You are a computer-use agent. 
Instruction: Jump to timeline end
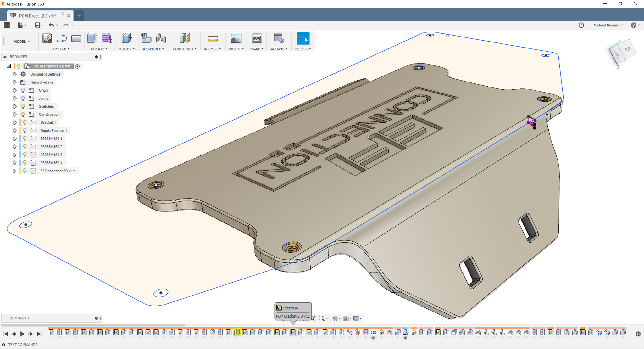[x=39, y=334]
